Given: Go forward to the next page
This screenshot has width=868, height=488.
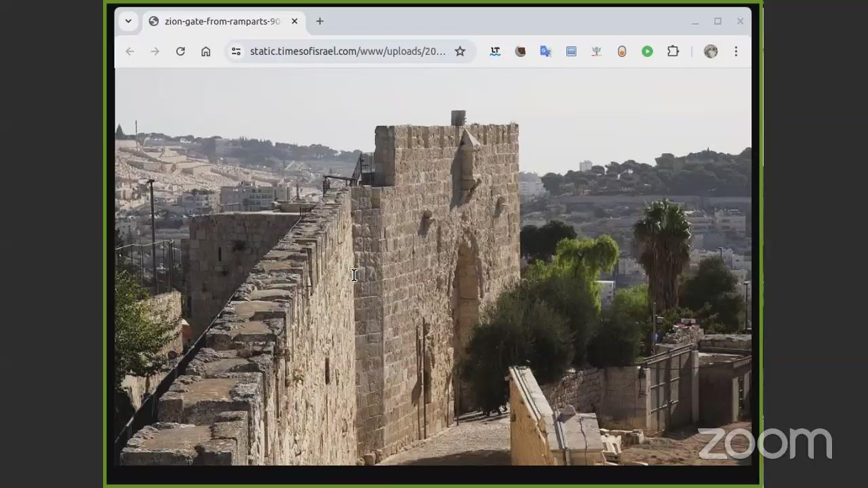Looking at the screenshot, I should (x=155, y=52).
